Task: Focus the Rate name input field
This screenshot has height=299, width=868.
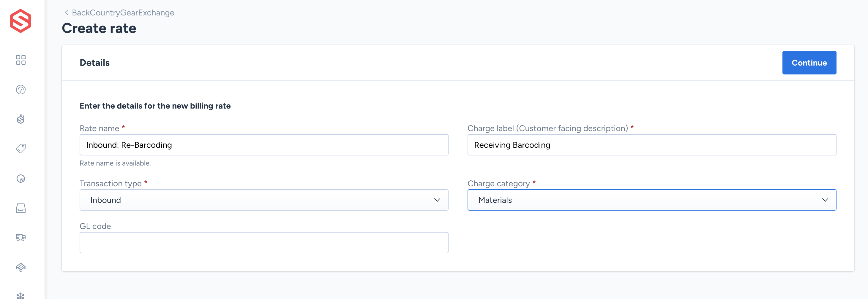Action: pyautogui.click(x=263, y=145)
